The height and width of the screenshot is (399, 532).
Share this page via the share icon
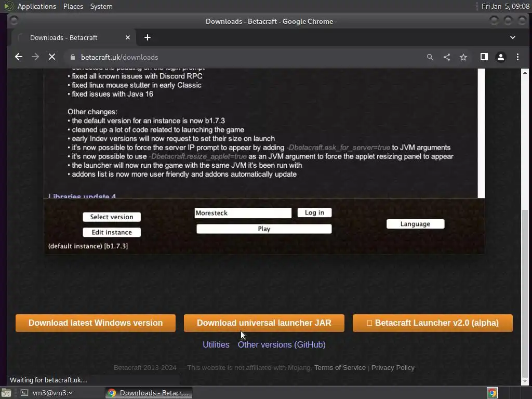tap(446, 57)
